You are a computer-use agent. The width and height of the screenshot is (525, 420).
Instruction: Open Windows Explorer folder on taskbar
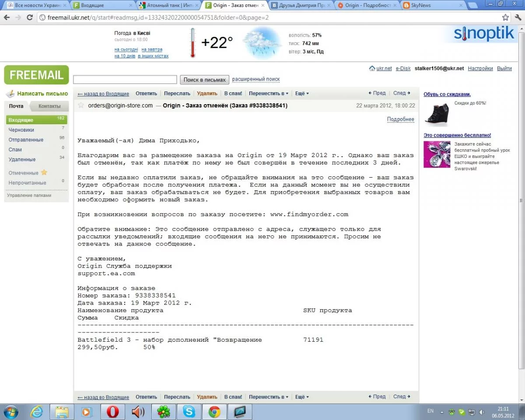coord(62,412)
